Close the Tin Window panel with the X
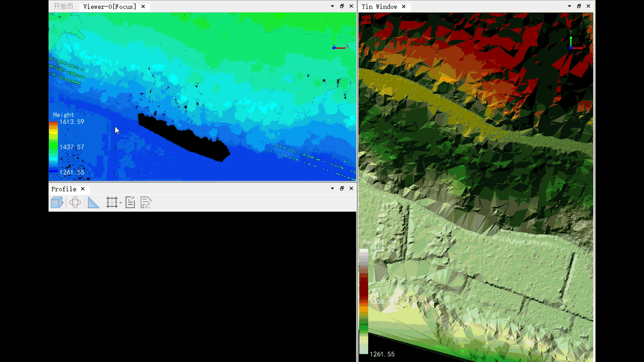This screenshot has height=362, width=644. (588, 6)
